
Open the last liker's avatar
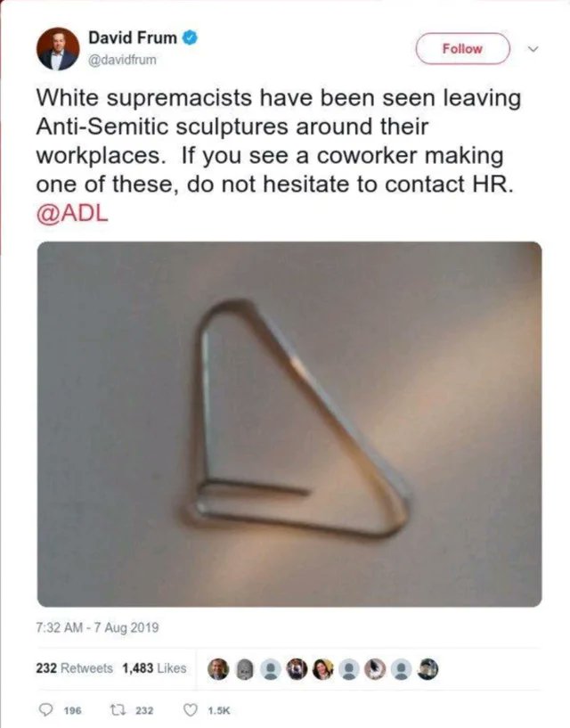427,669
